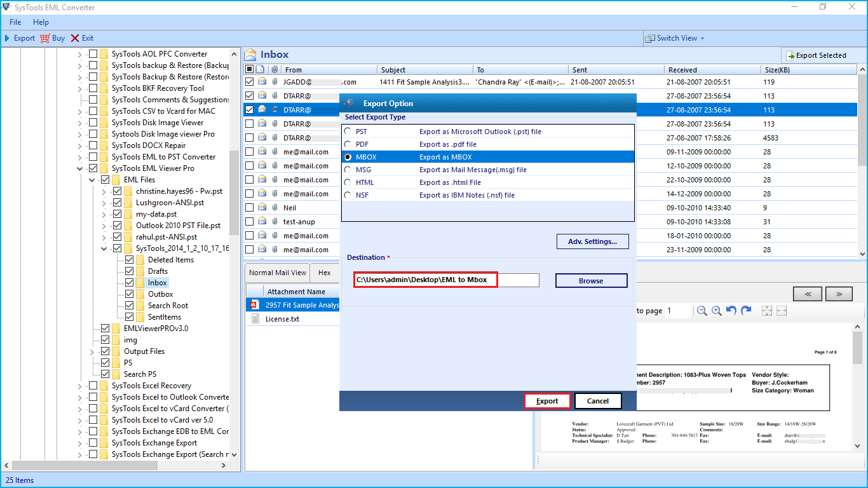
Task: Expand the SysTools AOL PFC Converter node
Action: (x=80, y=54)
